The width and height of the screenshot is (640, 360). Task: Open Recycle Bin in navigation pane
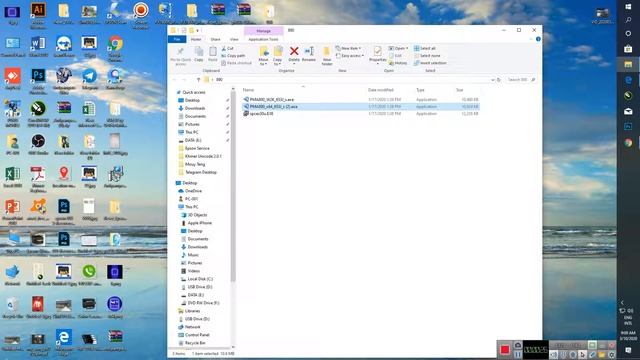coord(195,343)
